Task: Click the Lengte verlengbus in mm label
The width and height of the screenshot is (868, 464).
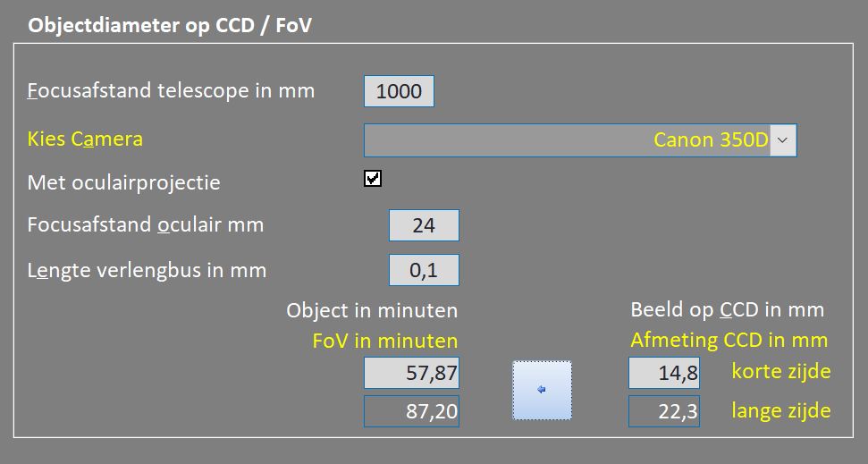Action: click(147, 271)
